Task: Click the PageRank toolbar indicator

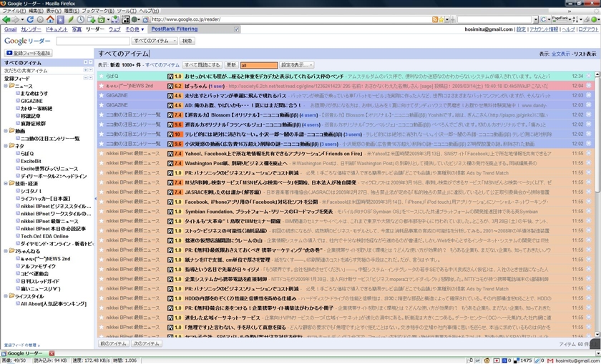Action: pyautogui.click(x=560, y=19)
